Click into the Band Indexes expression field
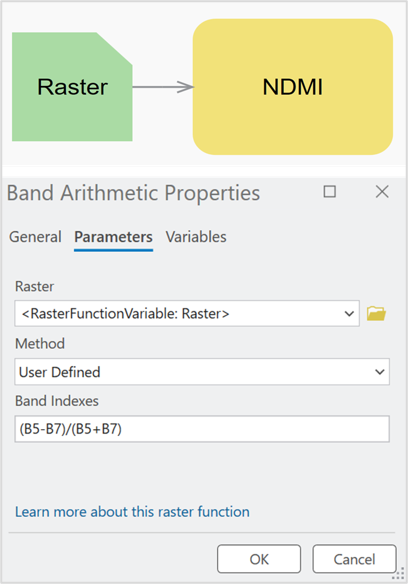 coord(202,429)
